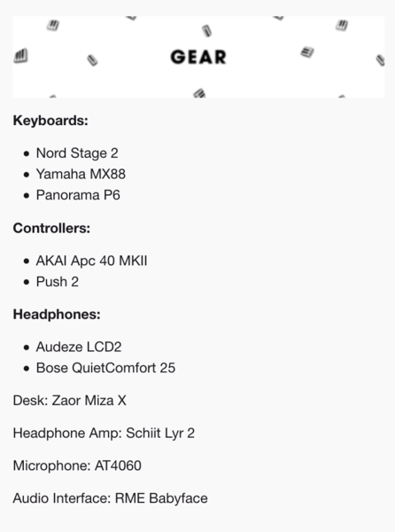Select the AKAI Apc 40 MKII entry
This screenshot has width=395, height=532.
click(92, 261)
